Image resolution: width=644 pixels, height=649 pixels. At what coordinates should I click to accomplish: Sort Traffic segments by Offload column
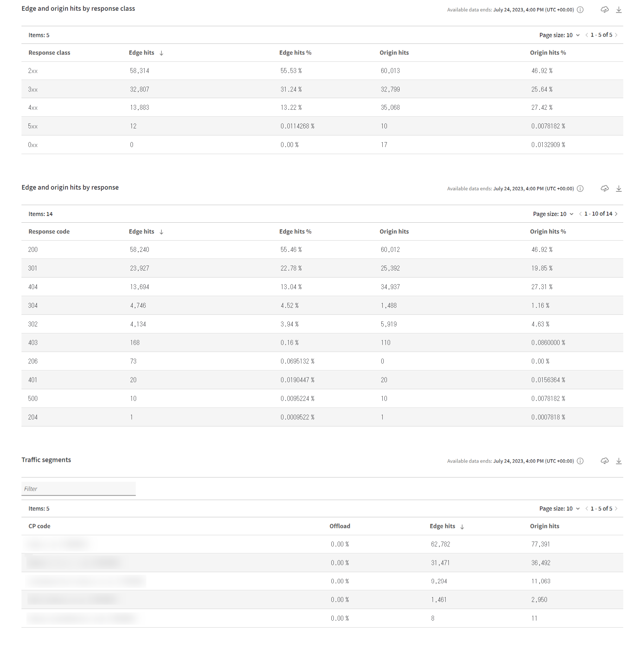(x=339, y=526)
